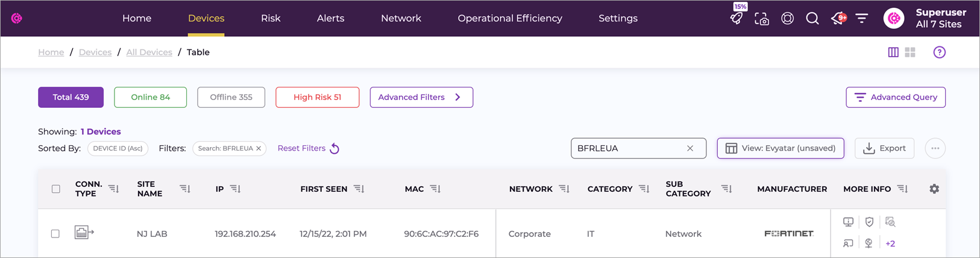Open the Settings menu tab
The image size is (980, 258).
[x=618, y=18]
